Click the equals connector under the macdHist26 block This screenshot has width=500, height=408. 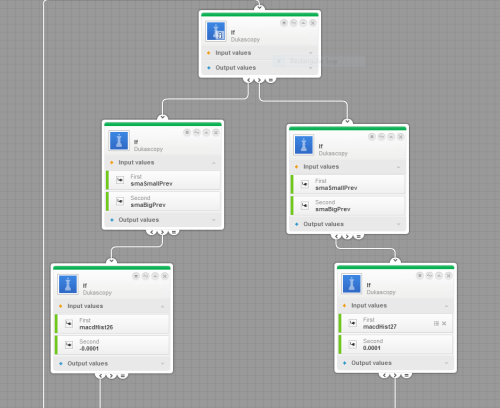pyautogui.click(x=123, y=375)
